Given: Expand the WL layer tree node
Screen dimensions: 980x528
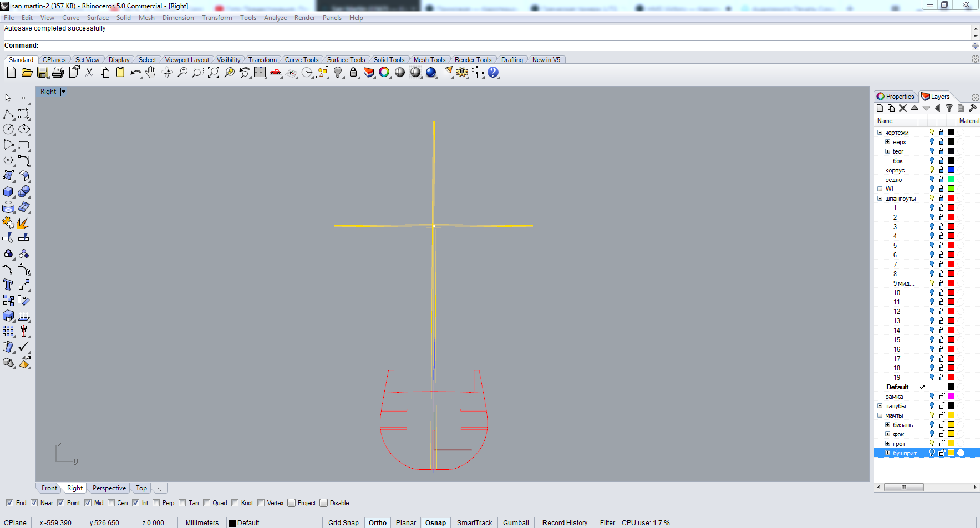Looking at the screenshot, I should tap(880, 189).
